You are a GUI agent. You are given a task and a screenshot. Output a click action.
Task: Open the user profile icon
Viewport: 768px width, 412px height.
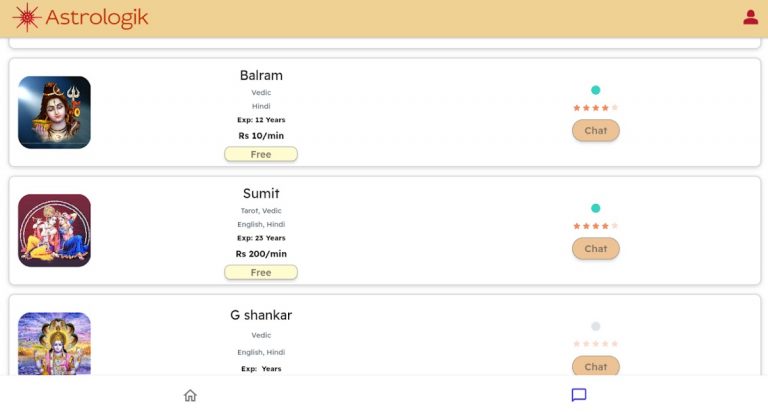coord(750,17)
